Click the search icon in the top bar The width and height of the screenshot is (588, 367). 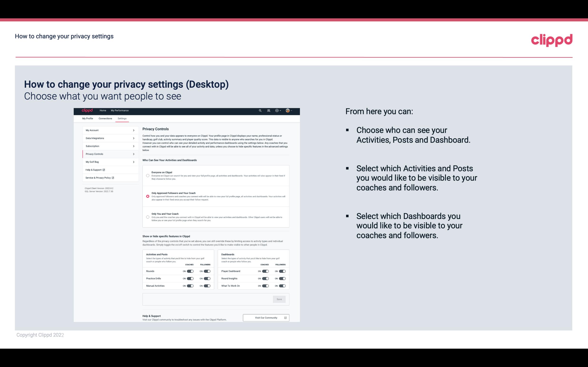tap(260, 111)
